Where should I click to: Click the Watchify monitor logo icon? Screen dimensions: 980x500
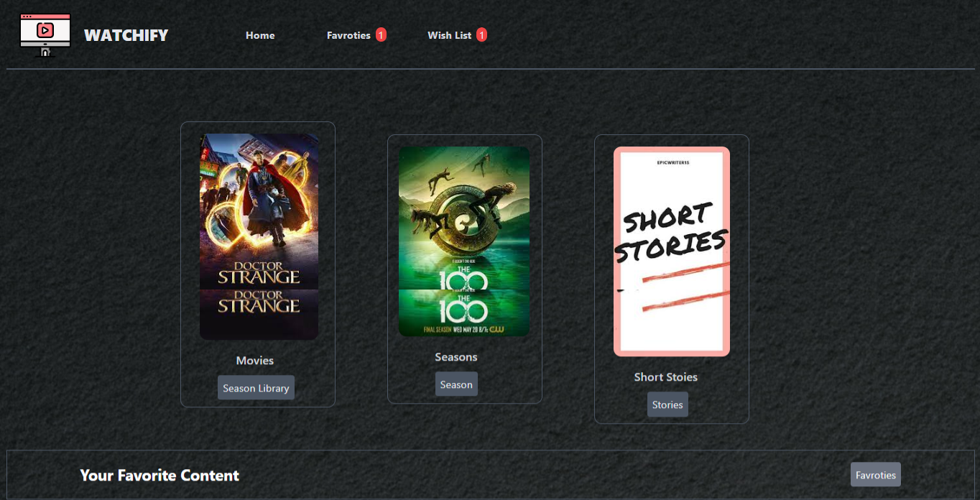(45, 35)
